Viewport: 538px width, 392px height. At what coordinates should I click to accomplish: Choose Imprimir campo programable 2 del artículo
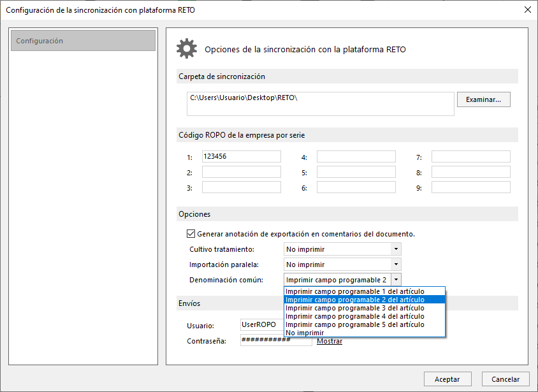tap(365, 300)
